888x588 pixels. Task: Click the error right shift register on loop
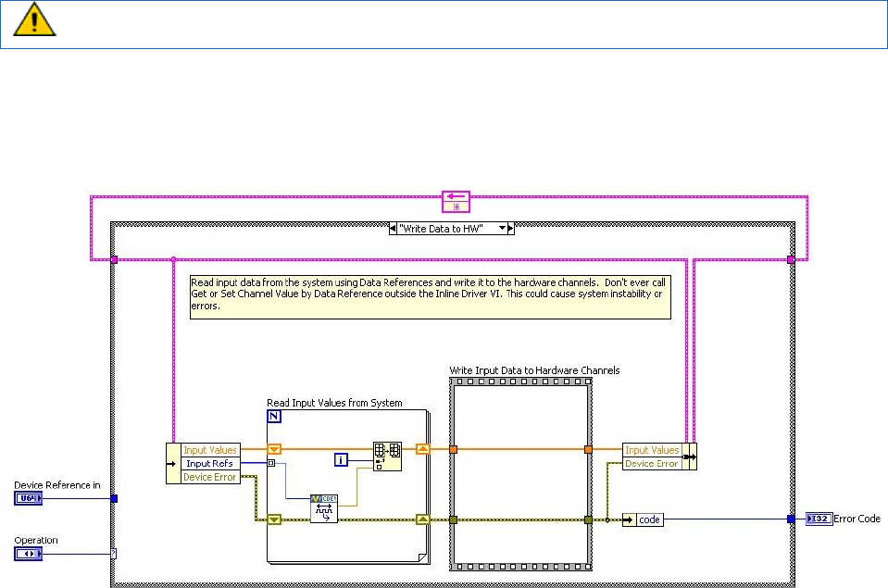pyautogui.click(x=423, y=519)
